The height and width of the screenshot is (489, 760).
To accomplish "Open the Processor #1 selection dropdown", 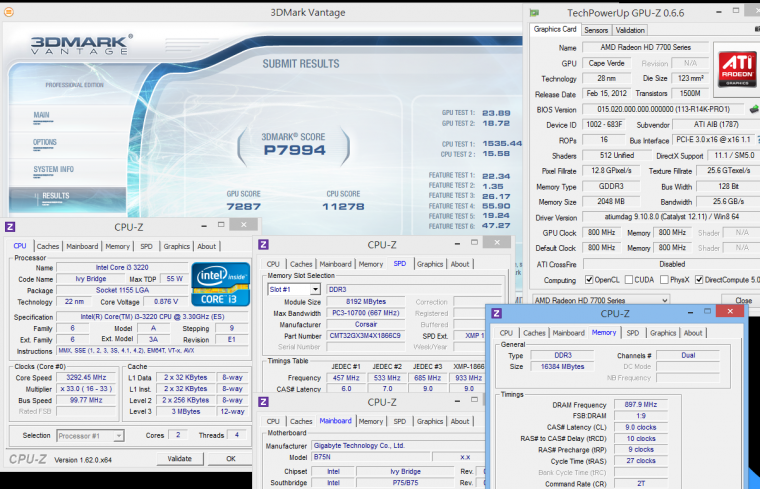I will (89, 435).
